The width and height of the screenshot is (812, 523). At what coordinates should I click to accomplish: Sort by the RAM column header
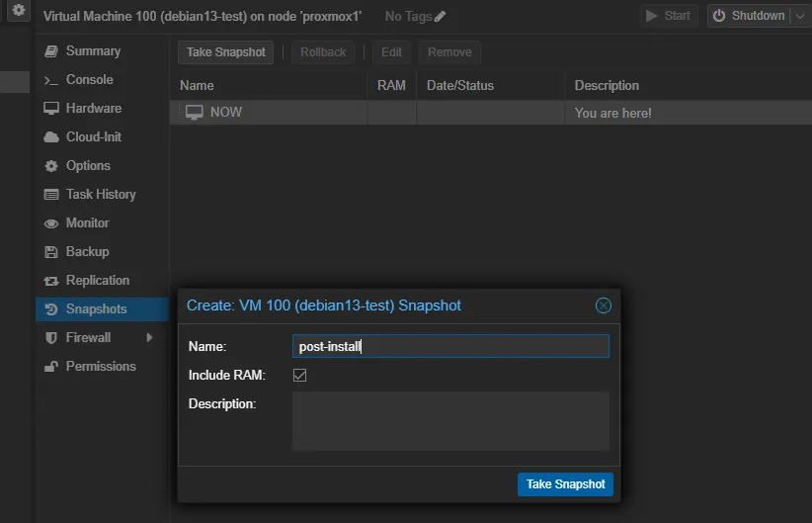[391, 86]
